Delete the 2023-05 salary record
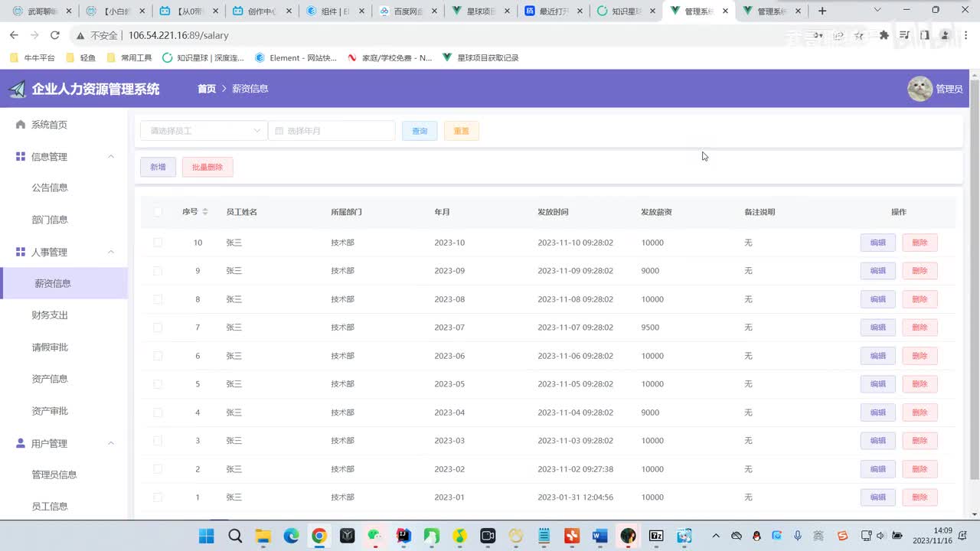 pos(920,384)
